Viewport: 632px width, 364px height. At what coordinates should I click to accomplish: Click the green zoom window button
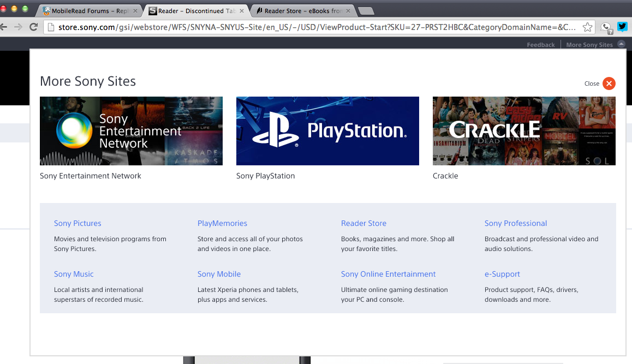25,9
